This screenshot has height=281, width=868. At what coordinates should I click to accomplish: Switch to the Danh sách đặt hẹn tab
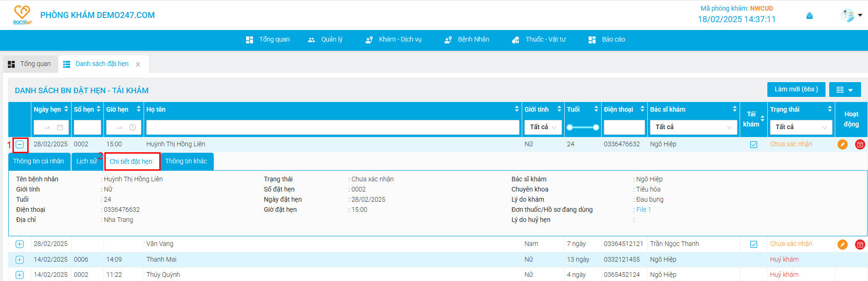102,64
